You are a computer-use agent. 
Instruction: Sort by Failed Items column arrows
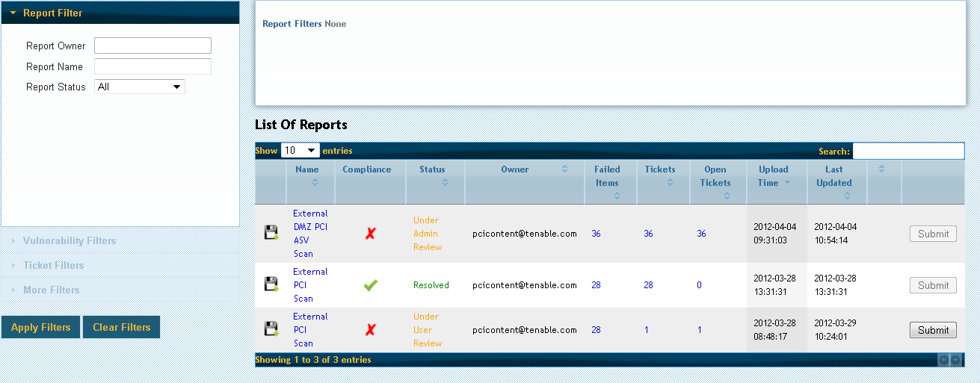pyautogui.click(x=617, y=196)
